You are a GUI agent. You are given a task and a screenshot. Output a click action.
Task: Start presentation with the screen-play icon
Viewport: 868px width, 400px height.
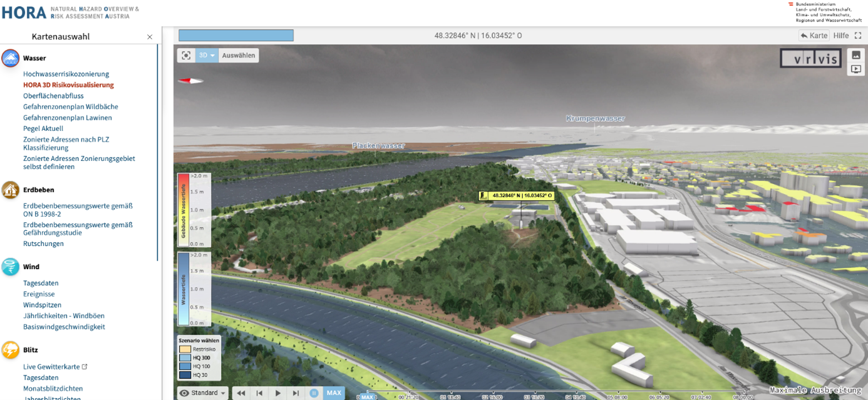tap(856, 69)
